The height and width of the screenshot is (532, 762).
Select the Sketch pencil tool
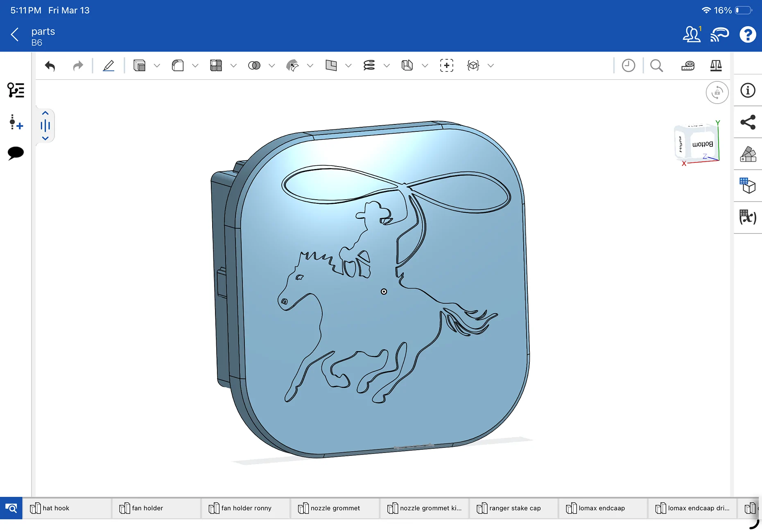click(109, 65)
